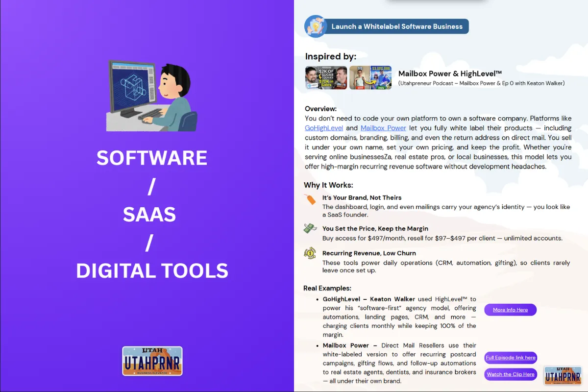Click the Launch a Whitelabel Software Business banner

(387, 26)
